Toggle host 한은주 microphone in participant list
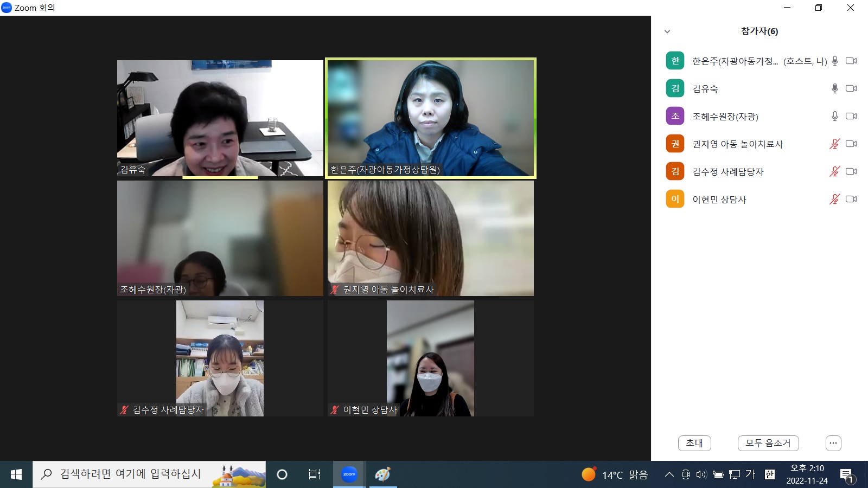This screenshot has height=488, width=868. (834, 61)
